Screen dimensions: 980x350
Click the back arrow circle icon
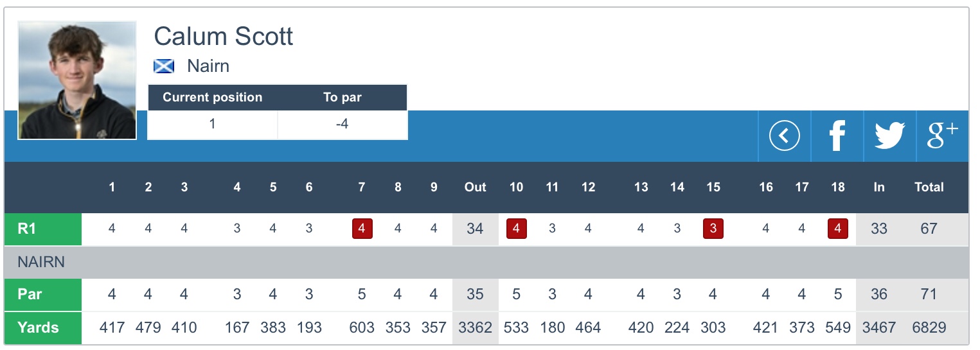[784, 136]
